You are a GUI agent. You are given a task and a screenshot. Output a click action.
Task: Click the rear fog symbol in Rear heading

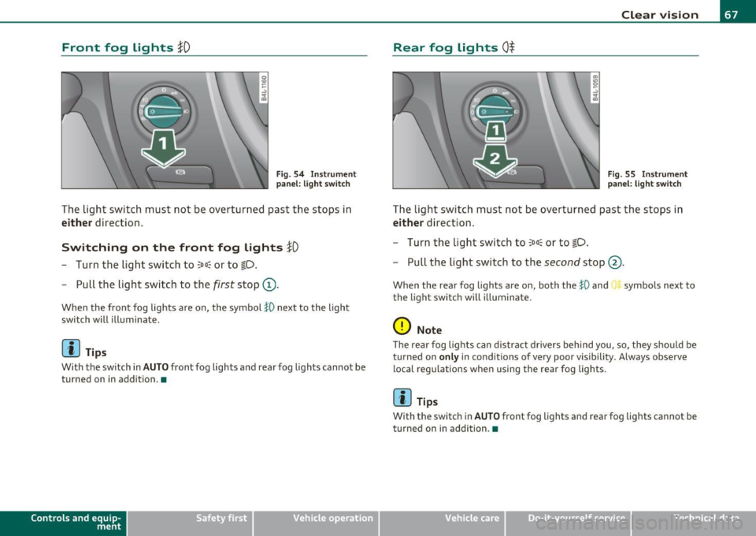click(x=509, y=47)
